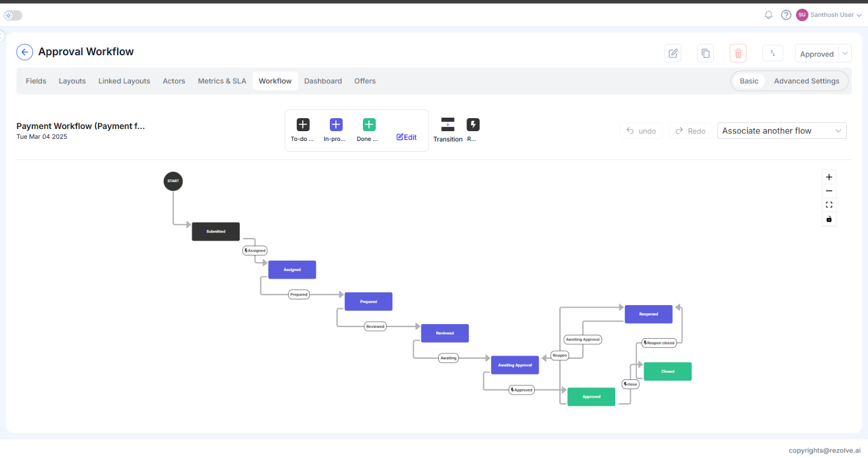The width and height of the screenshot is (868, 458).
Task: Click the Payment Workflow title text
Action: point(81,126)
